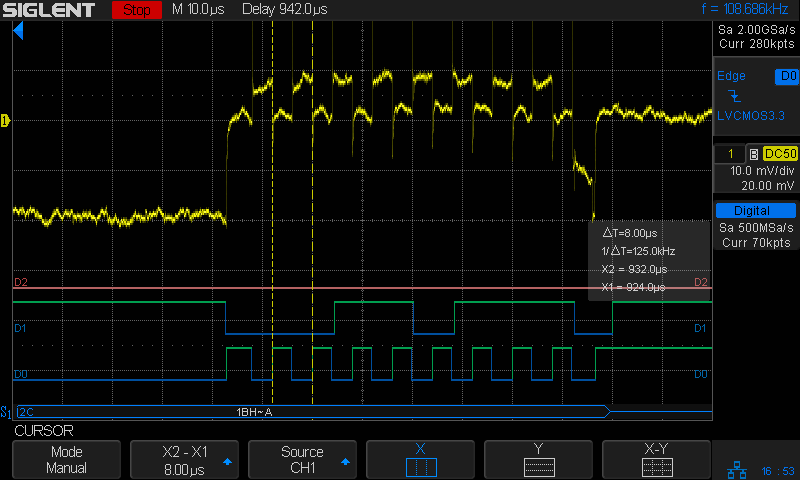Click the blue trigger delay position marker
This screenshot has height=480, width=800.
pos(18,32)
